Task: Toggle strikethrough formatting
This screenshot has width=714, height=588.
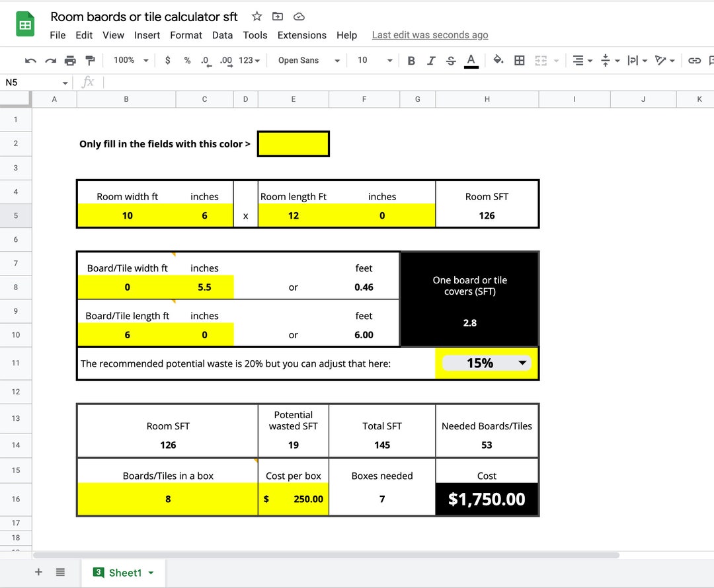Action: (x=451, y=60)
